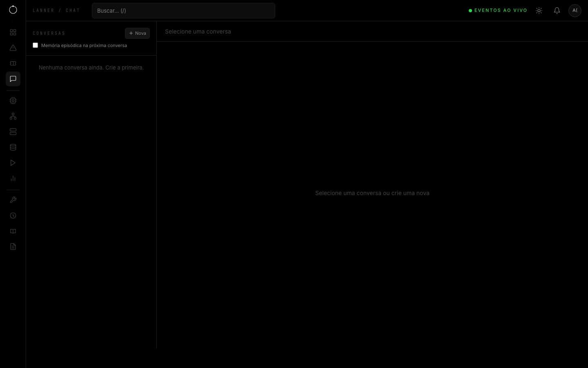
Task: Click the Chat breadcrumb label
Action: tap(73, 10)
